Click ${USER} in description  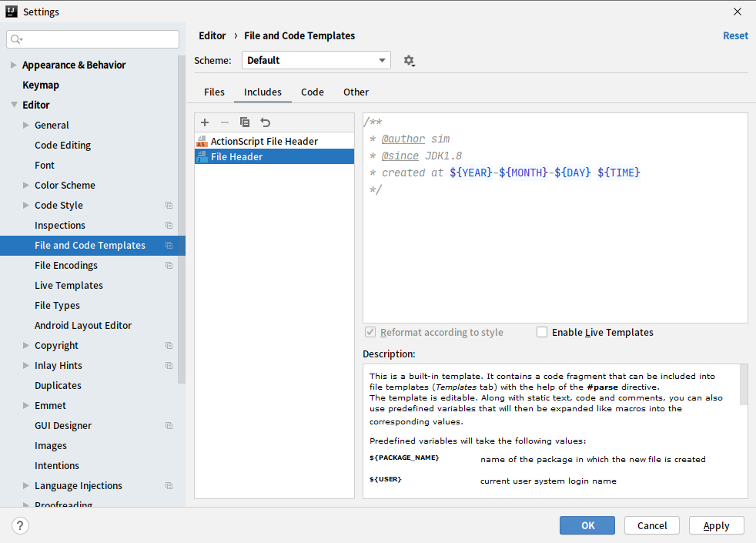385,479
